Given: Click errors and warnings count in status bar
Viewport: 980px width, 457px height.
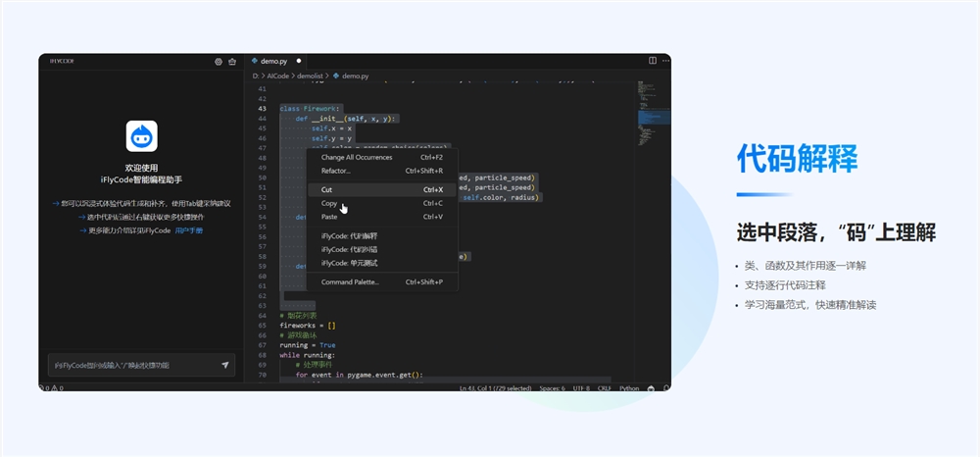Looking at the screenshot, I should pyautogui.click(x=51, y=387).
